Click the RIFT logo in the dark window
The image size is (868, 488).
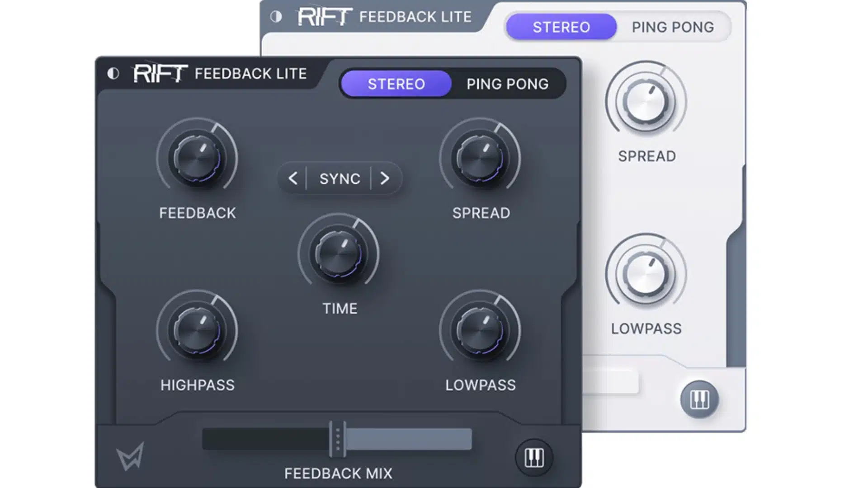(160, 72)
